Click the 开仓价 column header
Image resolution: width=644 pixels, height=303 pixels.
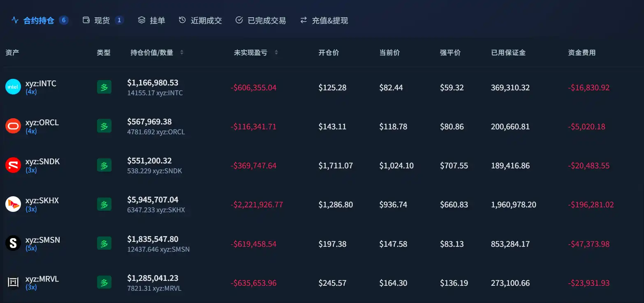click(329, 53)
